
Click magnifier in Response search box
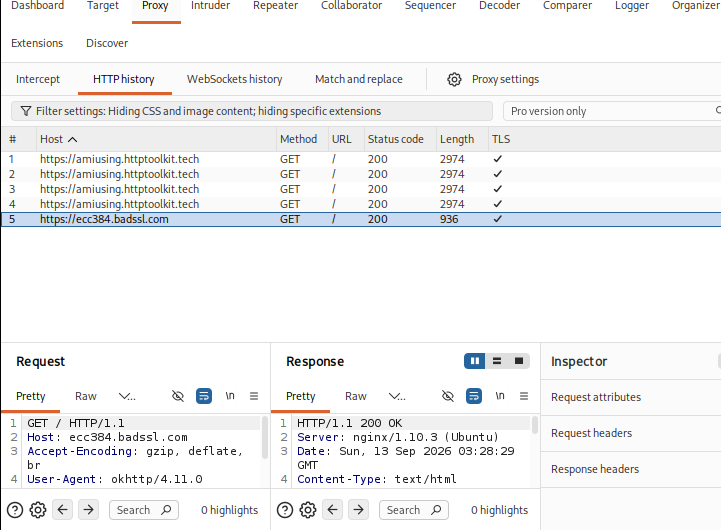click(x=436, y=510)
